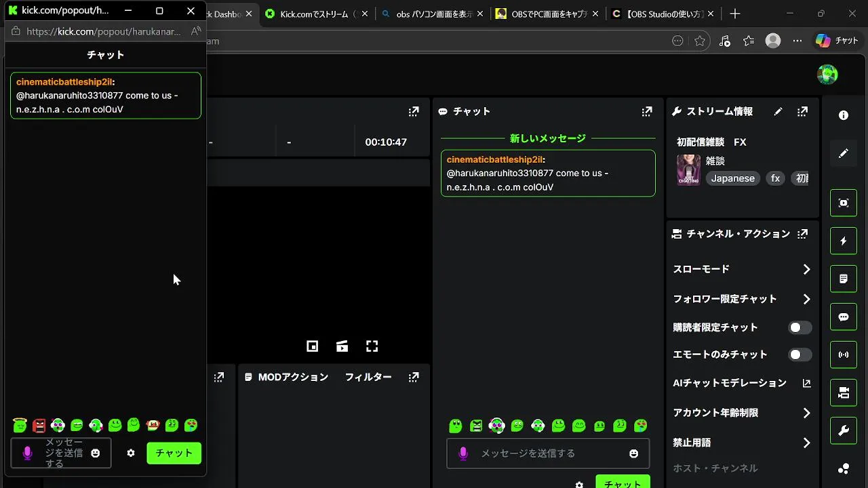Open a new browser tab with the plus button
Image resolution: width=868 pixels, height=488 pixels.
(735, 14)
